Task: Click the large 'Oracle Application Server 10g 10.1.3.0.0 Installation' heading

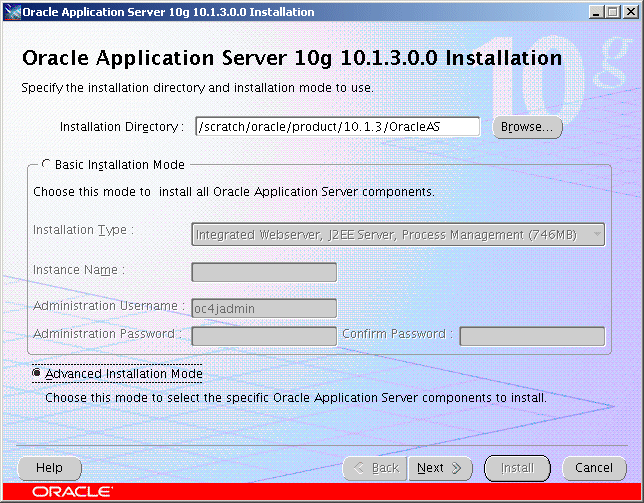Action: (x=292, y=58)
